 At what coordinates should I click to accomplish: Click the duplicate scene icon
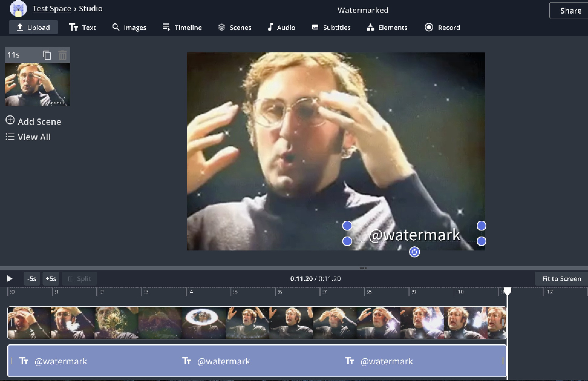pyautogui.click(x=47, y=55)
